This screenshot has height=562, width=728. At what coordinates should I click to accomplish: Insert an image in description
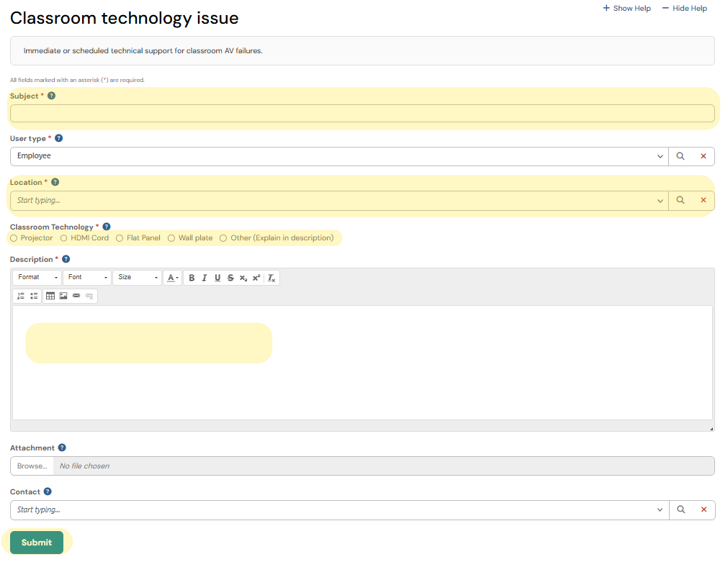click(63, 296)
